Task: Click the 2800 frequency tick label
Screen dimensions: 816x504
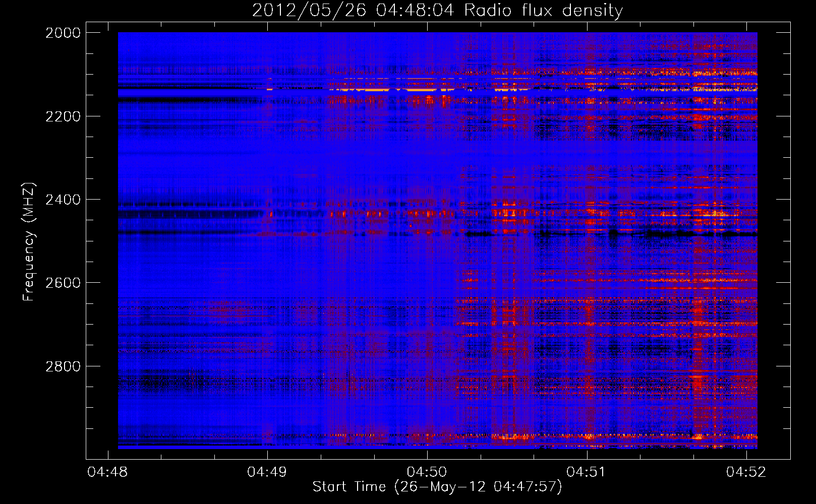Action: [63, 366]
